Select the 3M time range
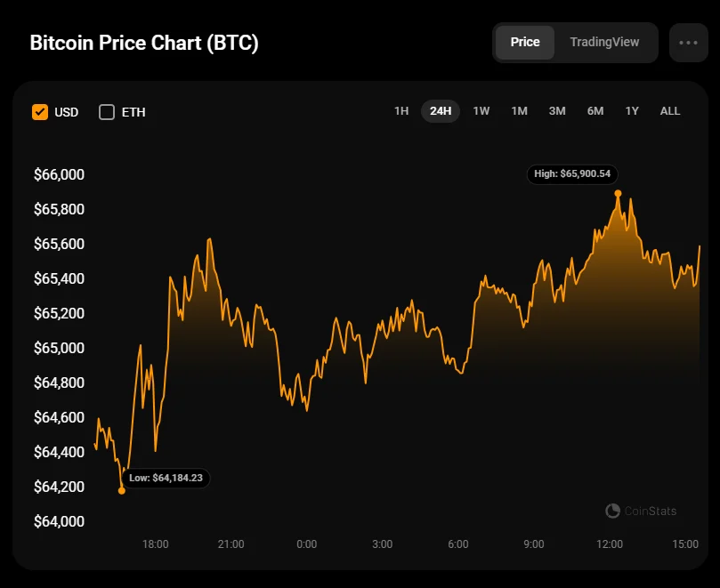Image resolution: width=720 pixels, height=588 pixels. [x=557, y=111]
